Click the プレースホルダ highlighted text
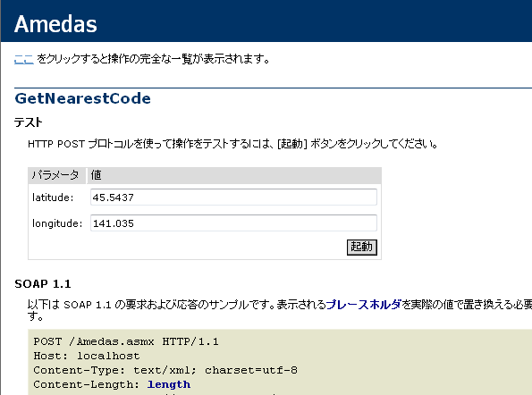Viewport: 532px width, 395px height. [x=363, y=304]
